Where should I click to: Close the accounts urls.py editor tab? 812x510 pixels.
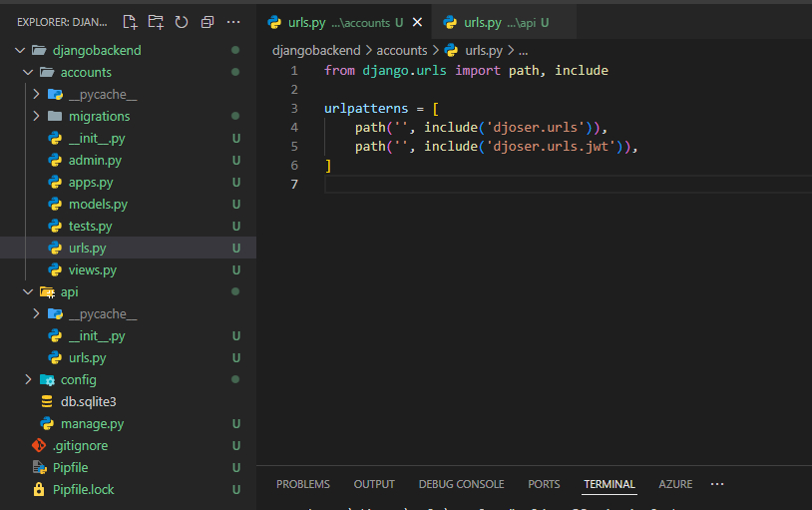[417, 22]
